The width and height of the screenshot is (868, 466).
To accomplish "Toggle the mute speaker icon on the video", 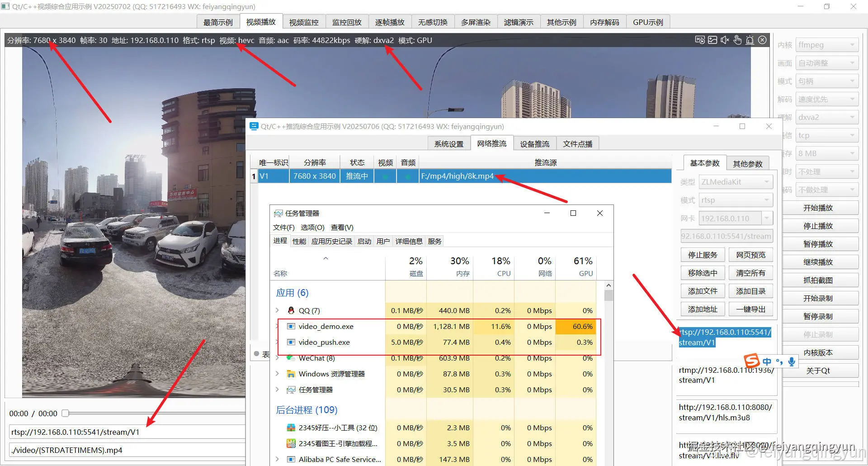I will [725, 40].
